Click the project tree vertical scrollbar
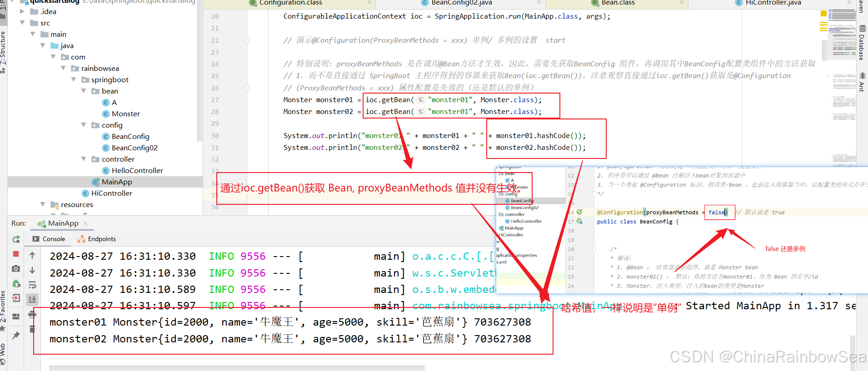This screenshot has height=371, width=868. pyautogui.click(x=199, y=70)
